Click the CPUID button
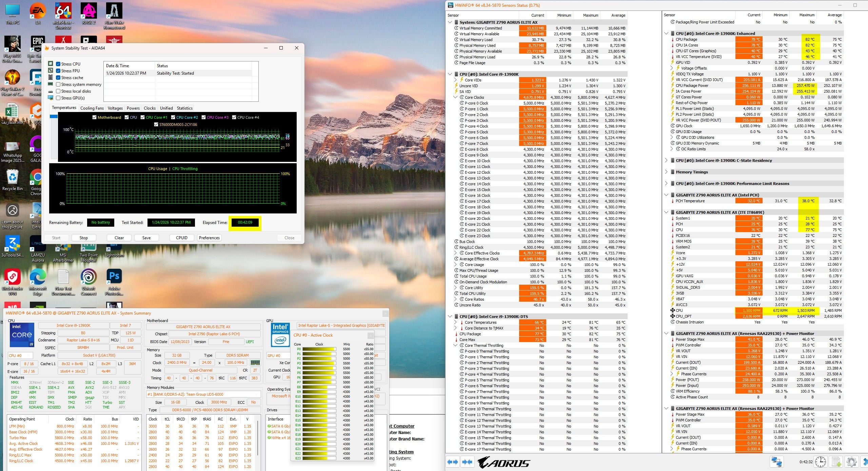868x471 pixels. 182,238
